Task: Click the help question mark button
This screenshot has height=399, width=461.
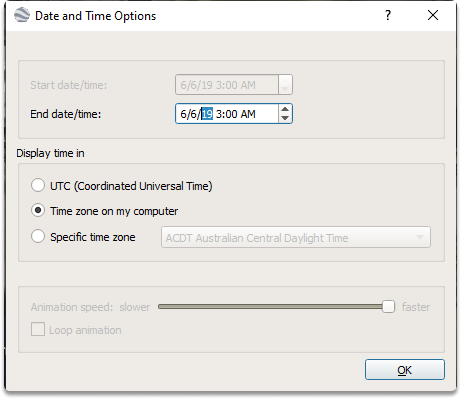Action: [x=388, y=15]
